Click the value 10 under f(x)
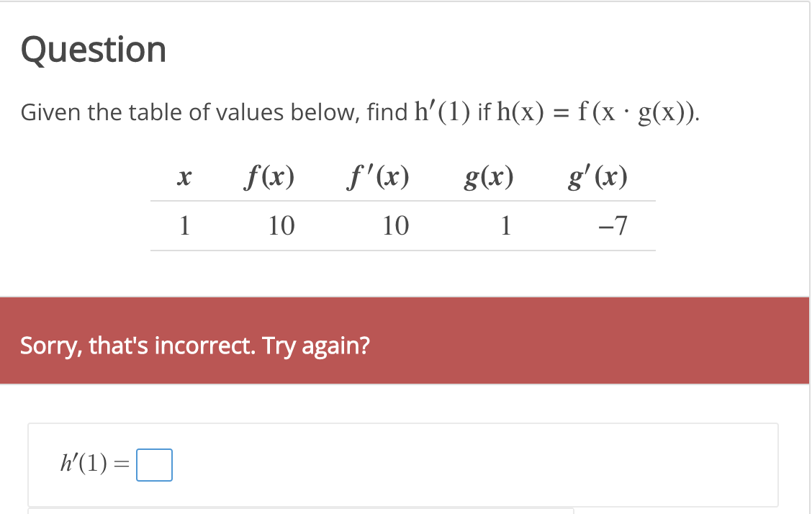This screenshot has width=812, height=514. pos(281,225)
